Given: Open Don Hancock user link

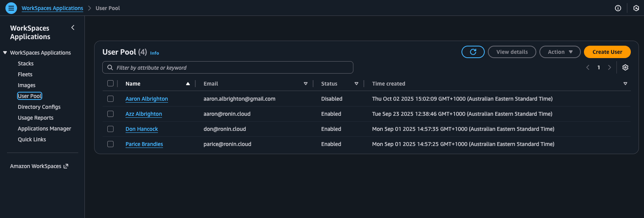Looking at the screenshot, I should click(142, 129).
